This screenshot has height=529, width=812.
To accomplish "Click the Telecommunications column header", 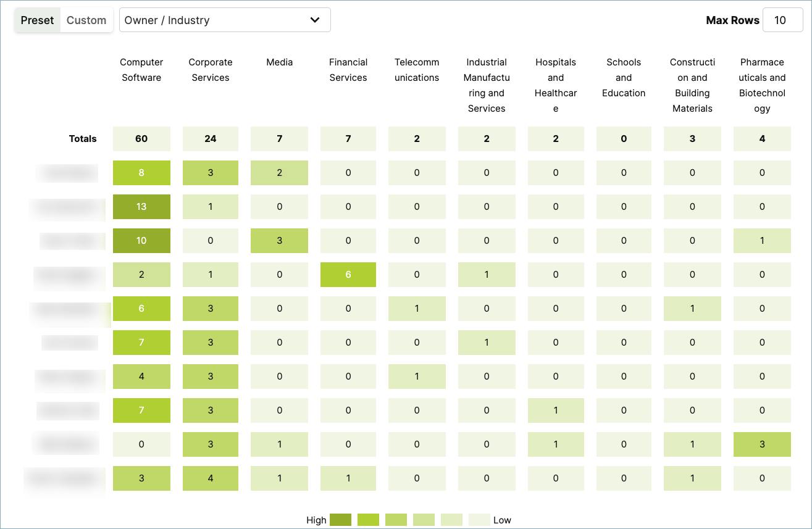I will point(417,70).
